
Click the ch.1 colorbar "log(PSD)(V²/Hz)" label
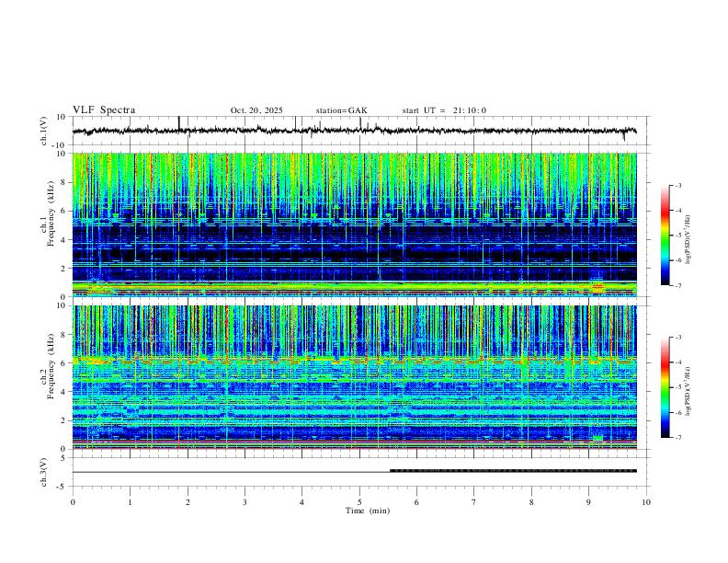coord(688,239)
